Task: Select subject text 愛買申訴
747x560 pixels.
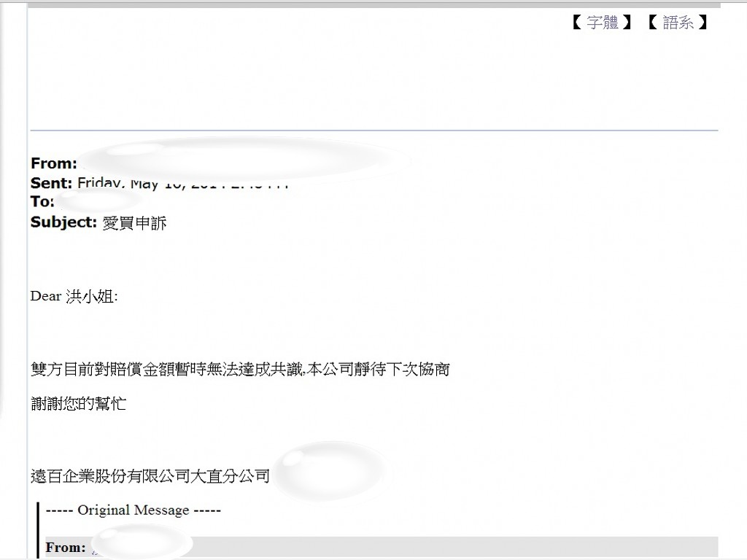Action: (x=134, y=223)
